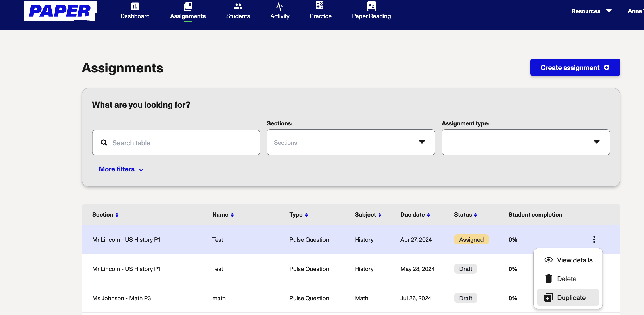Click the Students people icon
The image size is (644, 315).
tap(238, 6)
